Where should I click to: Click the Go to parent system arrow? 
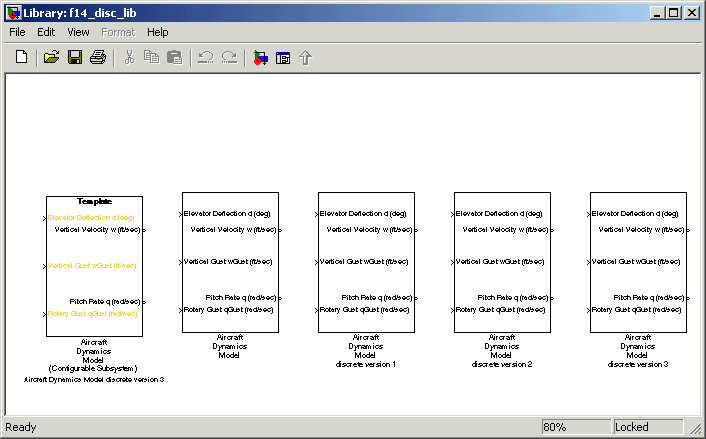[x=306, y=58]
